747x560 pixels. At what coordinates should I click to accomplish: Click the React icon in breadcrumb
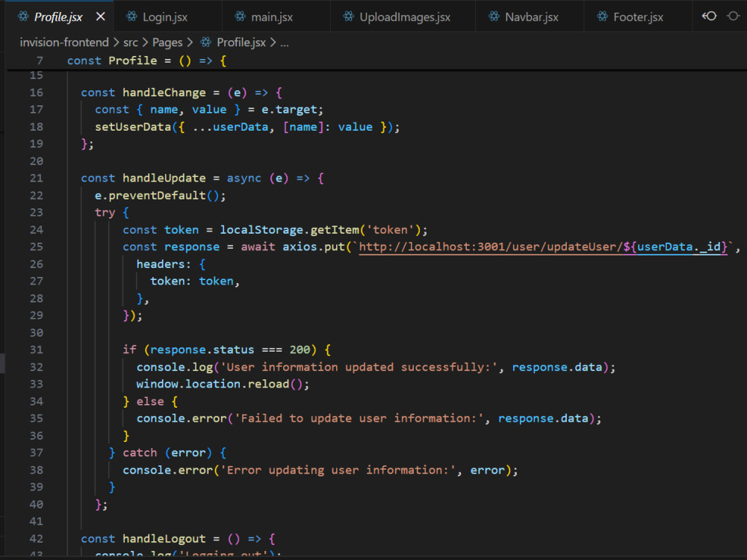tap(206, 43)
